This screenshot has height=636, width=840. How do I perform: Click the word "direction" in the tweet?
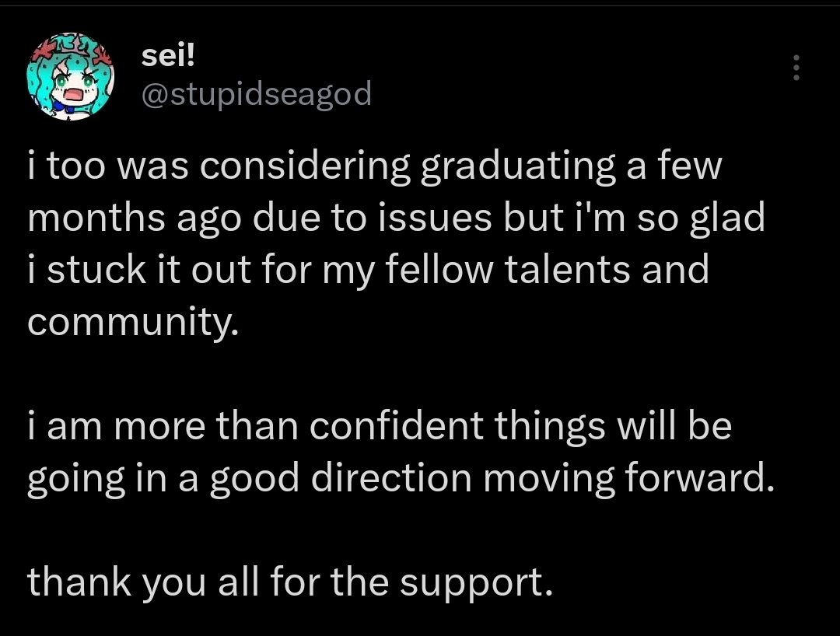(391, 478)
